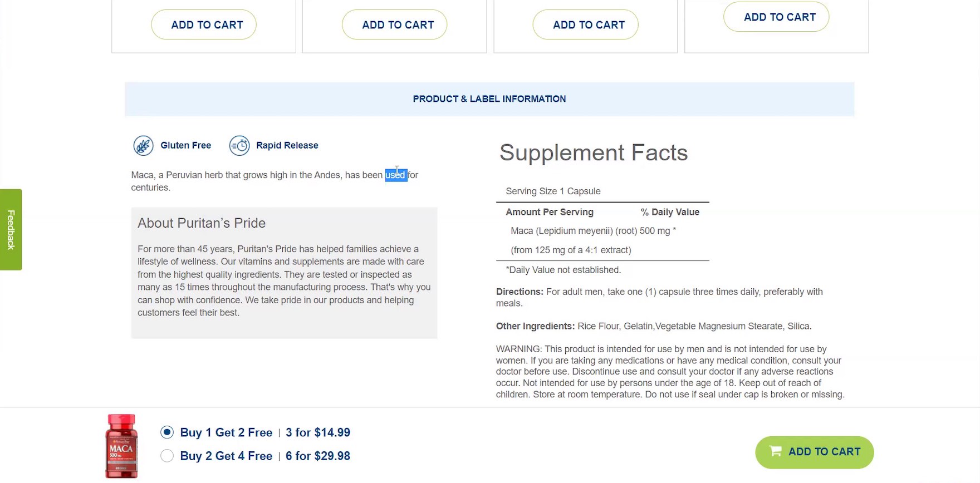Select the Buy 1 Get 2 Free option
Viewport: 980px width, 483px height.
pyautogui.click(x=167, y=432)
